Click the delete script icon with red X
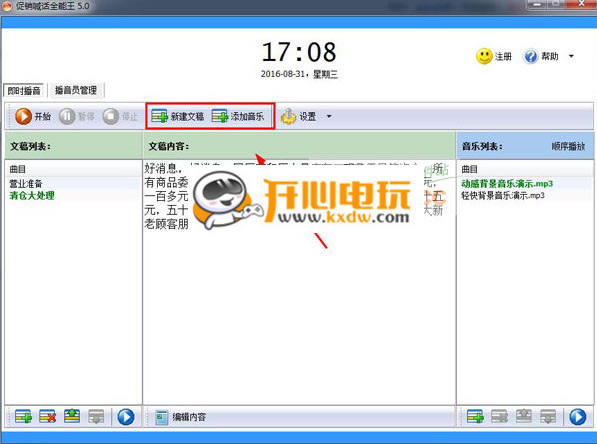The height and width of the screenshot is (444, 597). (x=48, y=417)
